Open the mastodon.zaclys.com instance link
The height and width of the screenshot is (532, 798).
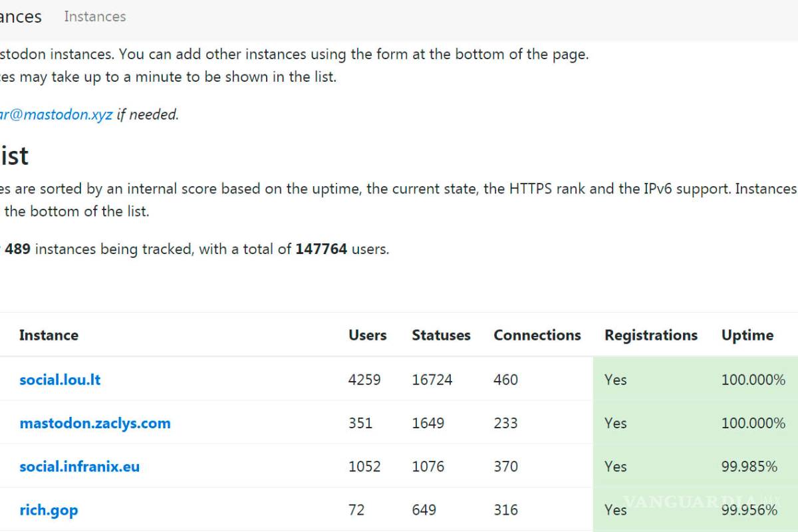(95, 423)
